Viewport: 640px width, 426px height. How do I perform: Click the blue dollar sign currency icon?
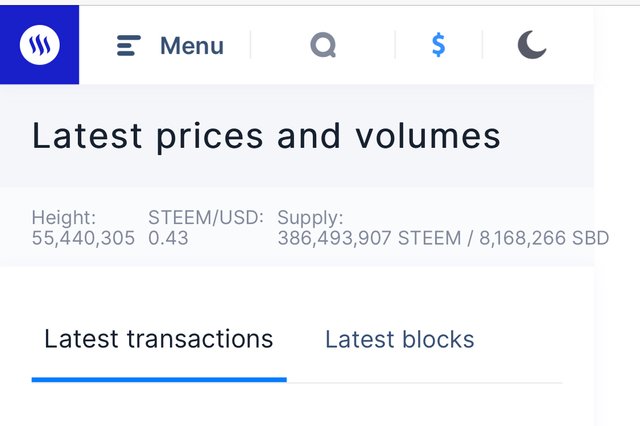click(x=438, y=44)
